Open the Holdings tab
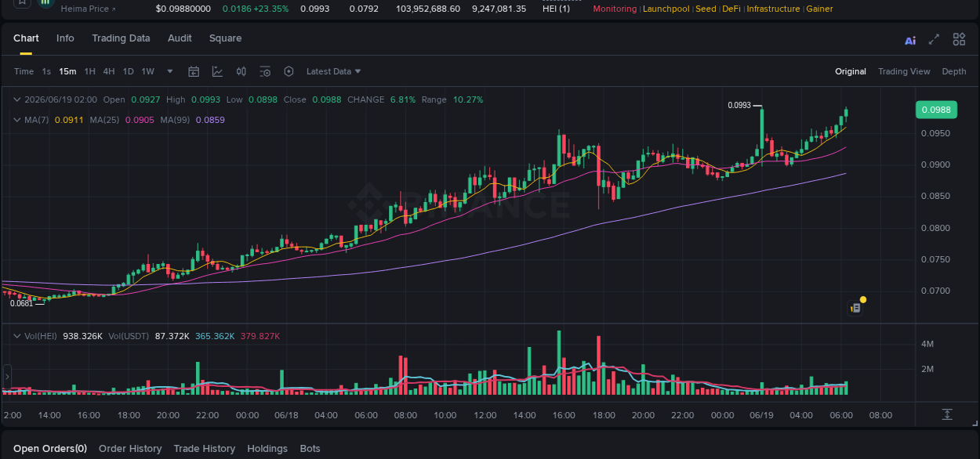Screen dimensions: 980x459 (267, 449)
